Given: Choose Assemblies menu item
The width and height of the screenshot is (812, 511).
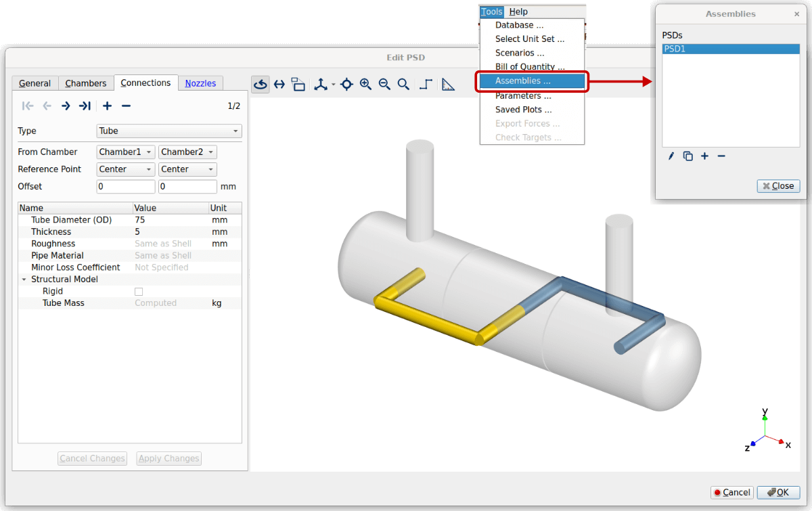Looking at the screenshot, I should 532,81.
